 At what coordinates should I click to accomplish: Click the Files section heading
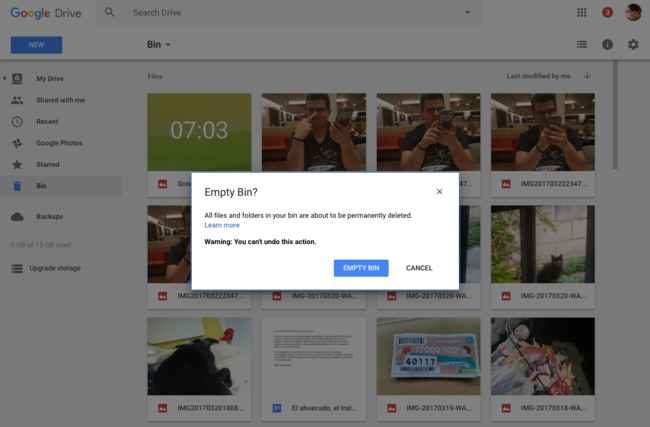[155, 76]
